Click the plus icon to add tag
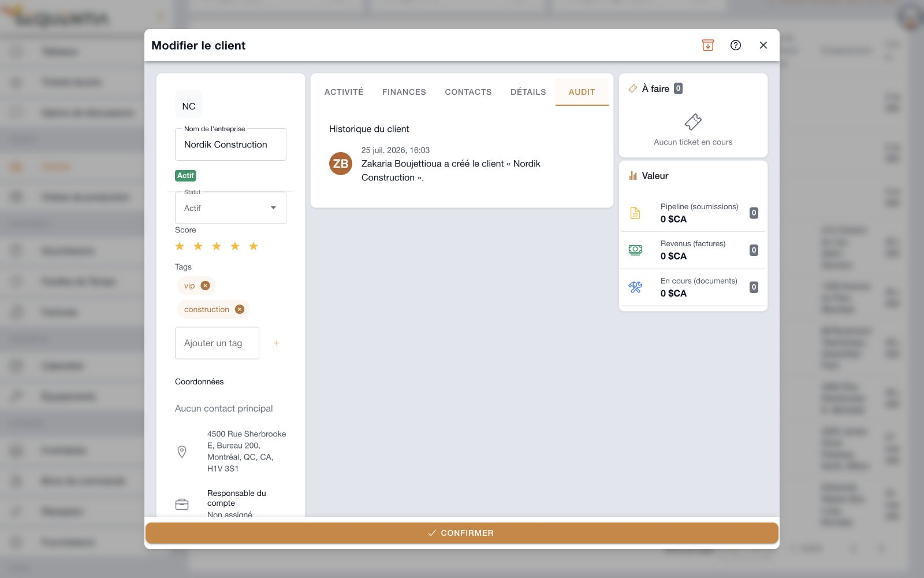Image resolution: width=924 pixels, height=578 pixels. 277,343
